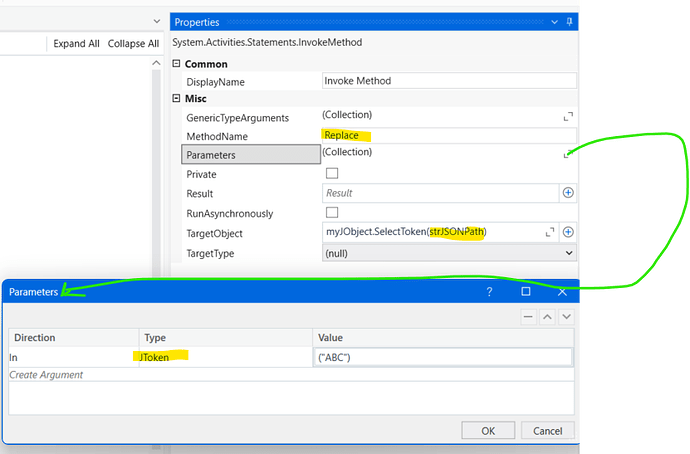Click Collapse All in designer panel
Screen dimensions: 690x454
coord(133,44)
